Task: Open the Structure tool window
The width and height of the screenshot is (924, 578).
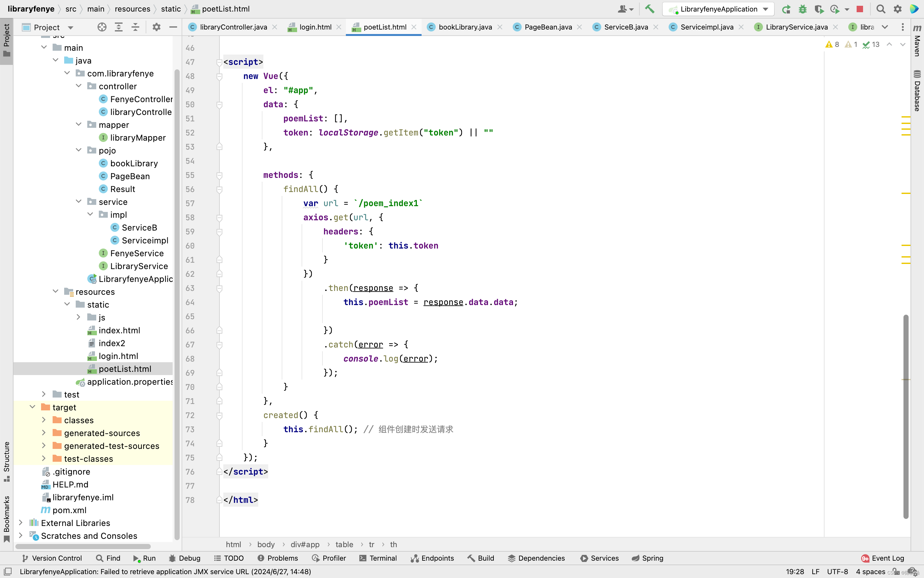Action: pyautogui.click(x=6, y=461)
